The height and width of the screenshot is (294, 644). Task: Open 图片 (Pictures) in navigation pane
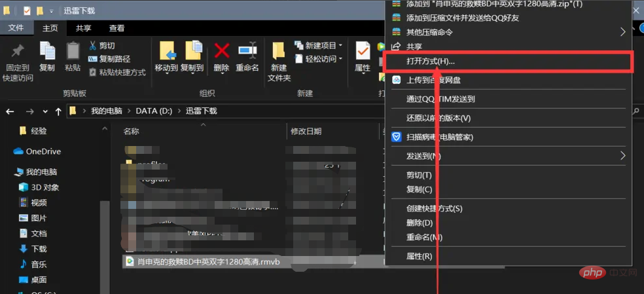(x=33, y=218)
